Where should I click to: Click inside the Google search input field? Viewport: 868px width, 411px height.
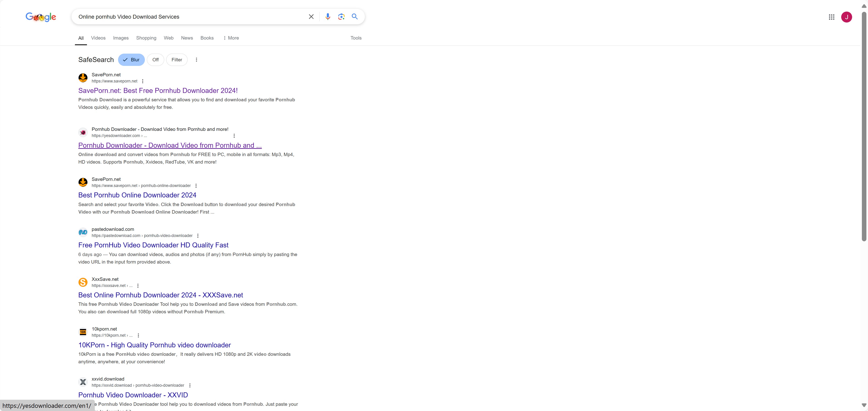(189, 17)
